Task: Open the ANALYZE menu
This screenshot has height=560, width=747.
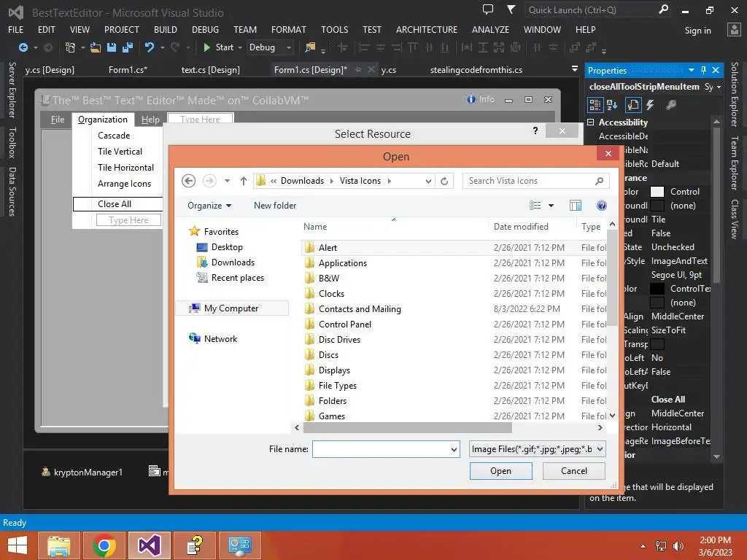Action: [x=490, y=29]
